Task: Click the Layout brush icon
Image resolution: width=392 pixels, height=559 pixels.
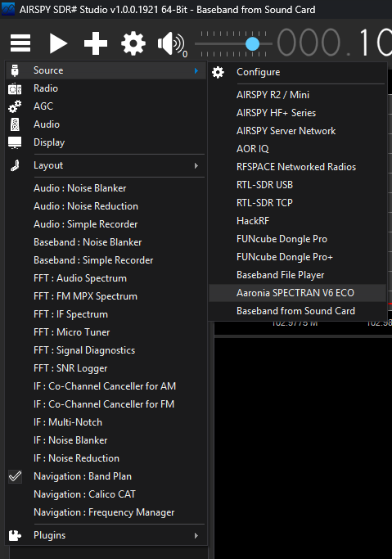Action: click(x=15, y=165)
